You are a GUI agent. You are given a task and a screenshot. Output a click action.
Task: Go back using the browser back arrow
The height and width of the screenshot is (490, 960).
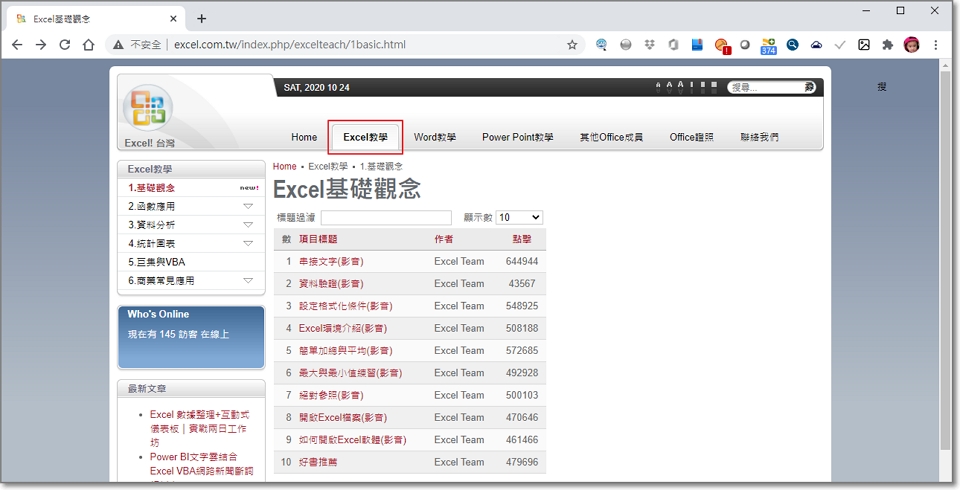pyautogui.click(x=17, y=45)
